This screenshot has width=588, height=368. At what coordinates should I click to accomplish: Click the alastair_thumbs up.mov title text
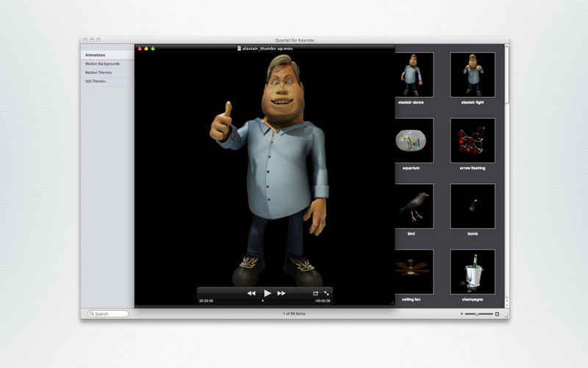point(268,49)
